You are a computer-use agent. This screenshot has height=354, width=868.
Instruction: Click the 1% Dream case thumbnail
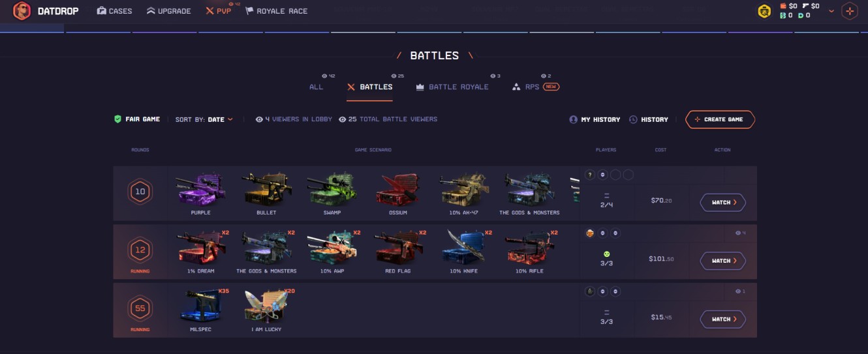[x=200, y=248]
